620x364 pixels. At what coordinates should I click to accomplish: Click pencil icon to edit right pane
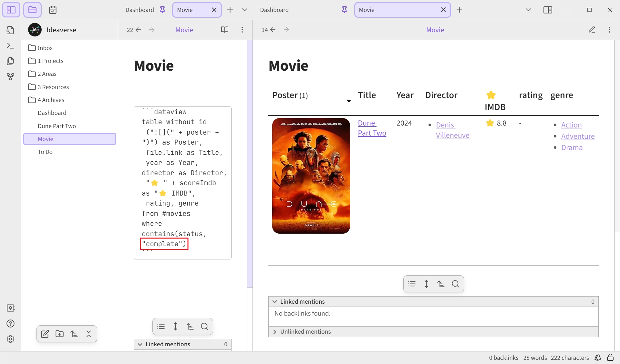click(x=592, y=30)
